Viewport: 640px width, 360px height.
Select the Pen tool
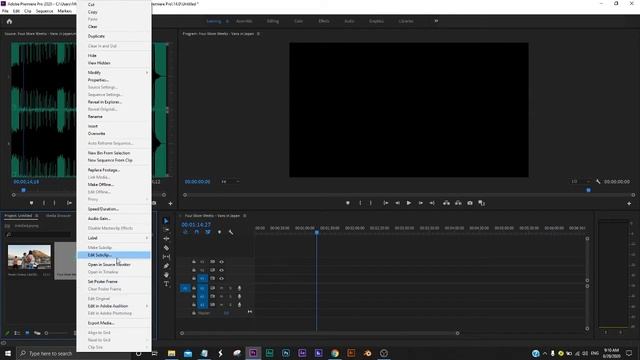point(166,266)
